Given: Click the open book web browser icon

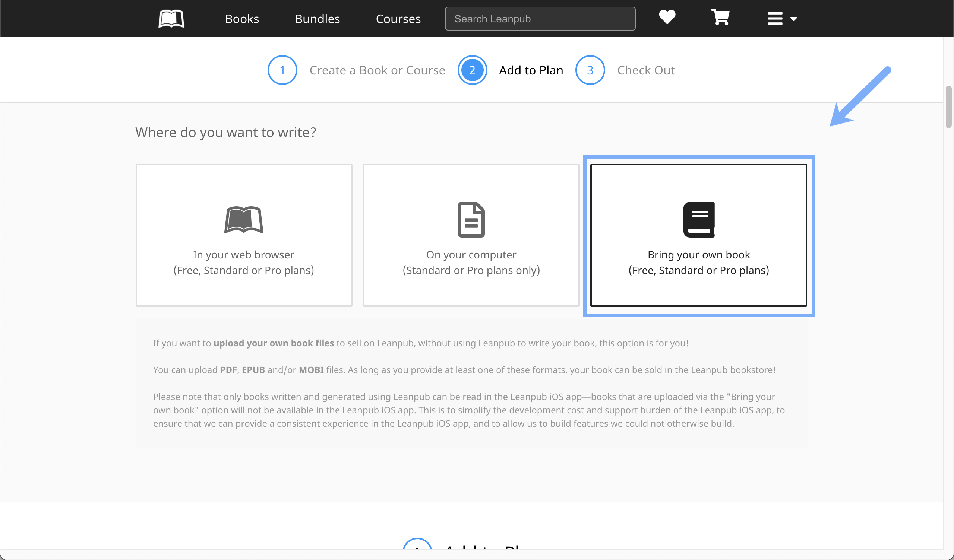Looking at the screenshot, I should tap(244, 219).
